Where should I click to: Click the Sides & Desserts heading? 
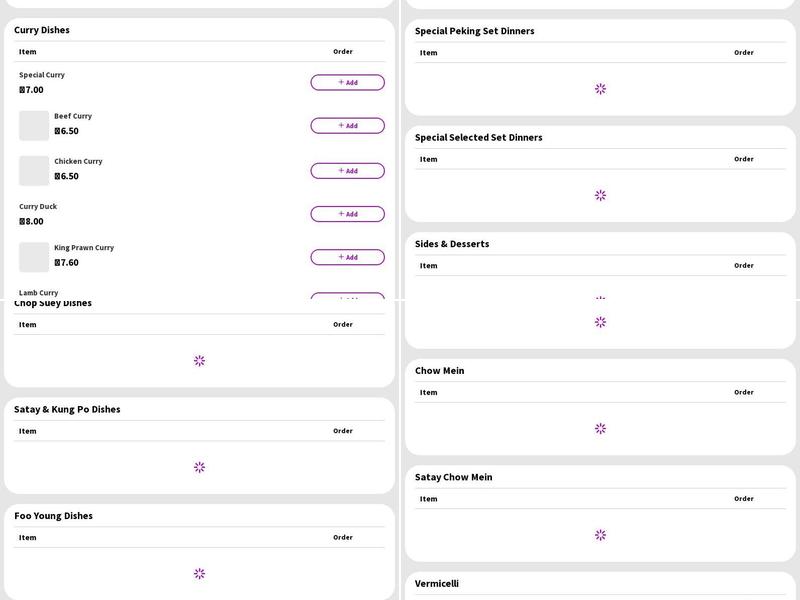(452, 244)
